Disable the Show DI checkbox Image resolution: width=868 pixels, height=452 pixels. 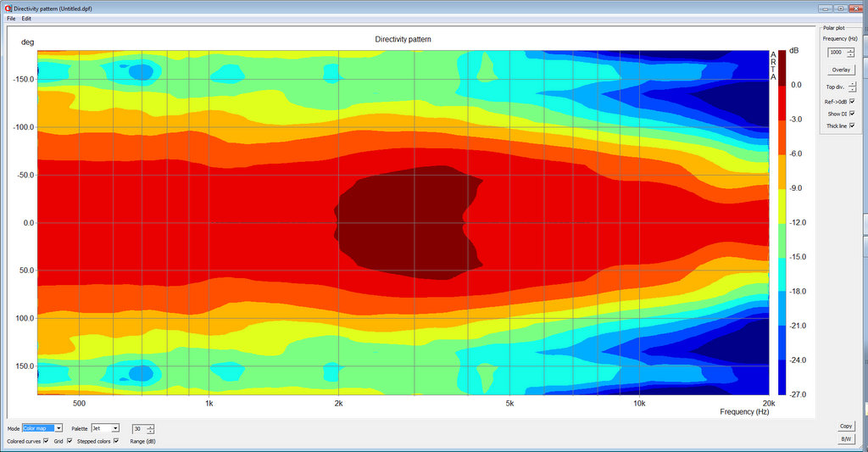pos(852,114)
